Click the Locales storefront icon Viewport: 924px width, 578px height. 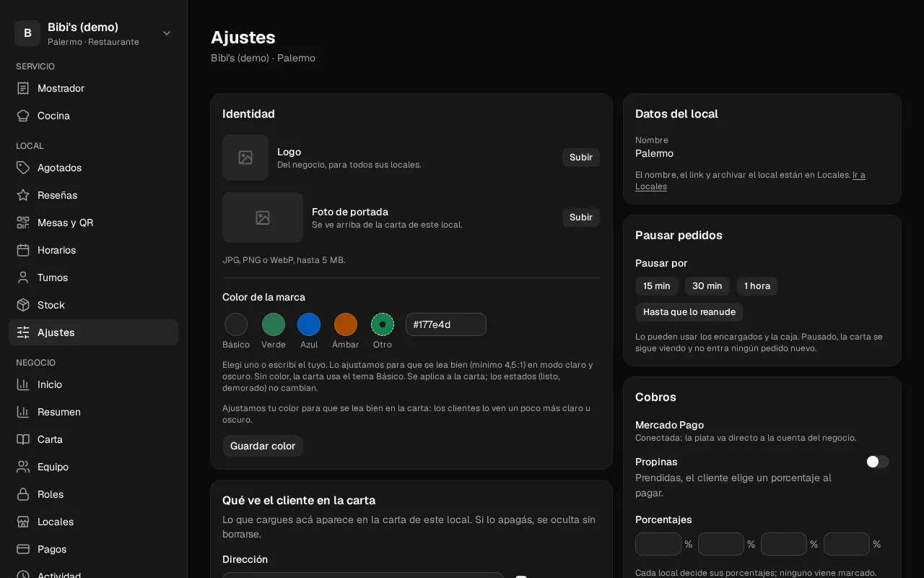tap(23, 522)
